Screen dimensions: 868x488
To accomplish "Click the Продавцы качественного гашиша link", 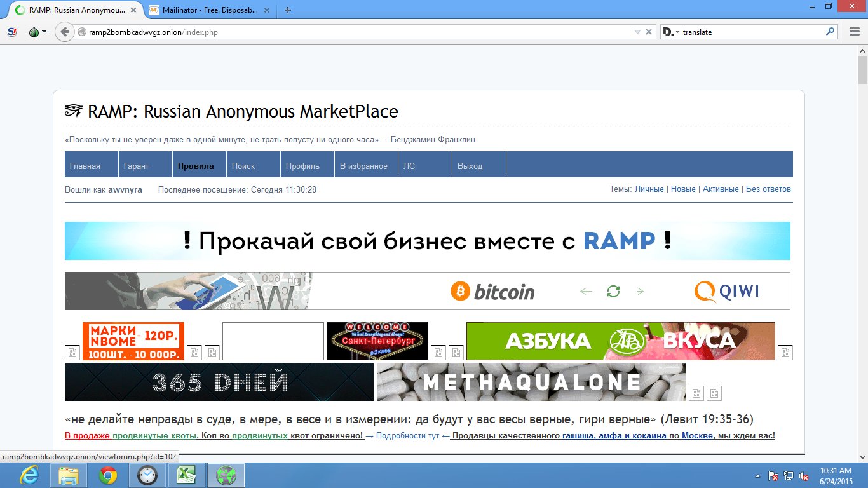I will (613, 436).
